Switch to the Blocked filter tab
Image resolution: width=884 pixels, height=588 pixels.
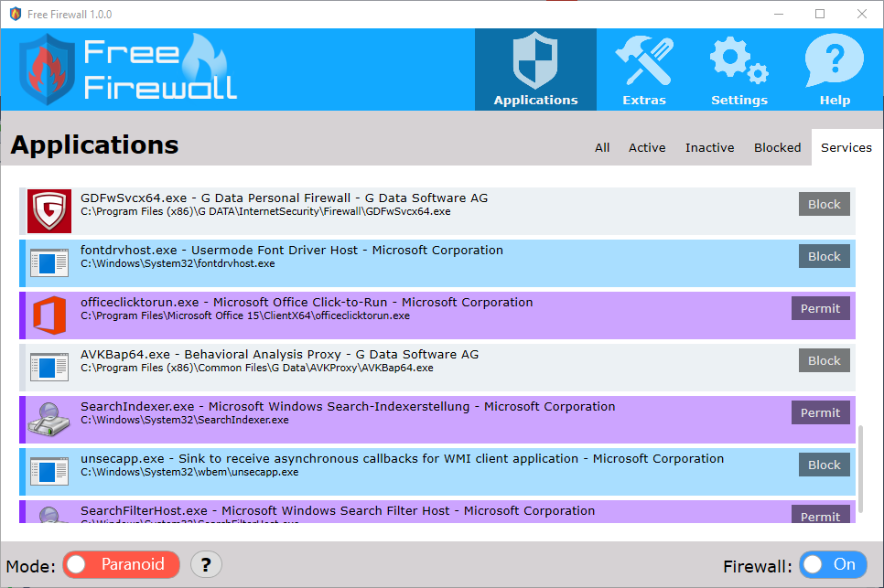pyautogui.click(x=777, y=147)
